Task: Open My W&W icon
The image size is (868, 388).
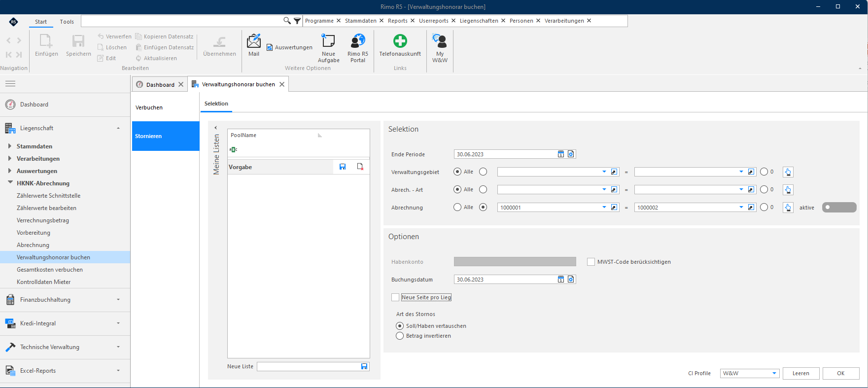Action: point(440,40)
